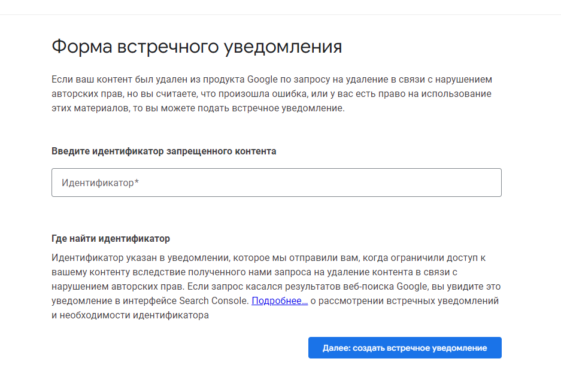Viewport: 561px width, 392px height.
Task: Click the paragraph starting Идентификатор указан в уведомлении
Action: click(276, 287)
